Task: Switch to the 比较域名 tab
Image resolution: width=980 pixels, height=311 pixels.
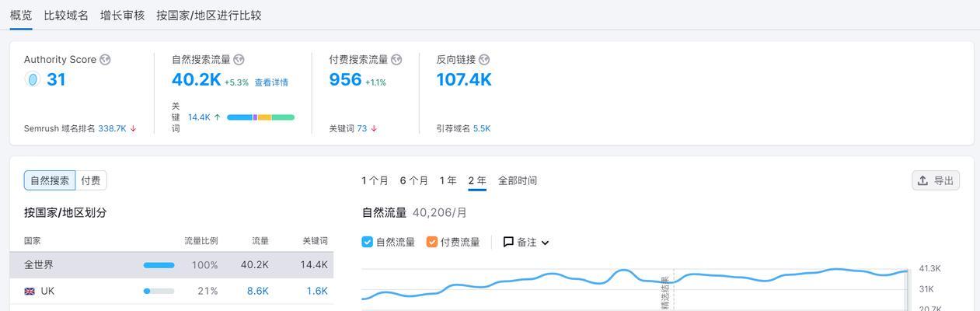Action: [66, 15]
